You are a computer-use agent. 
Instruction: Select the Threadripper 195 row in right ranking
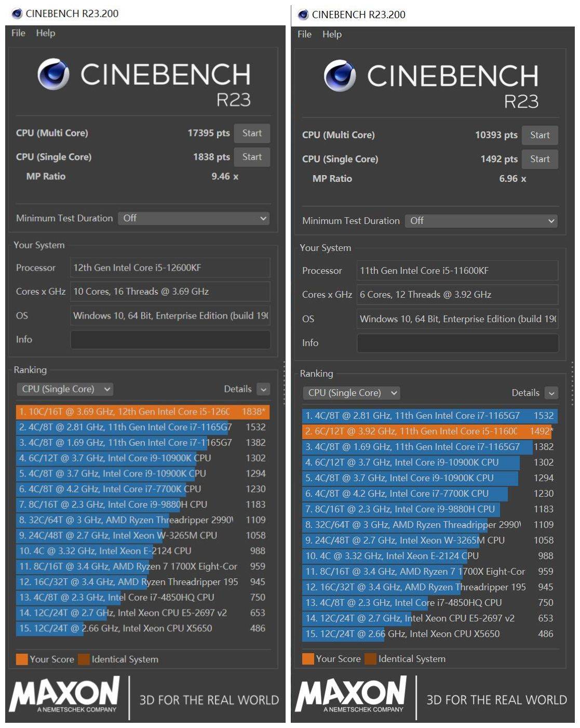tap(430, 587)
